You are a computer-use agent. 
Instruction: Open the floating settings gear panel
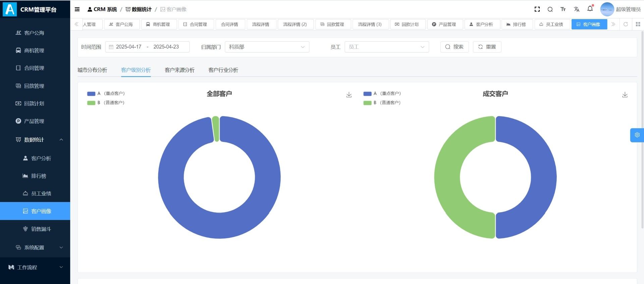click(637, 135)
